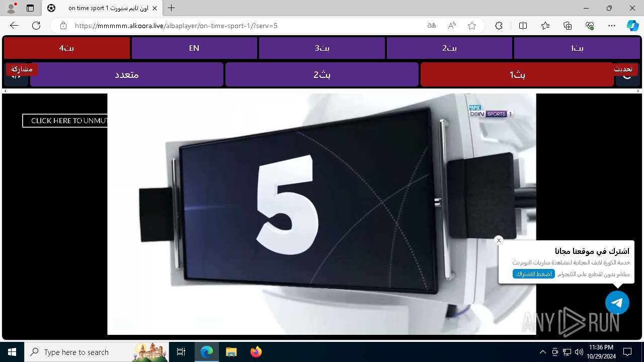
Task: Open Collections panel
Action: pyautogui.click(x=568, y=26)
